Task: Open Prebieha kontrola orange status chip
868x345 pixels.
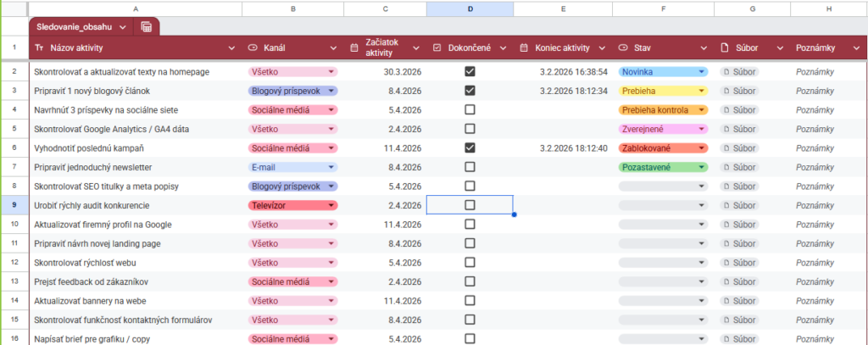Action: coord(663,110)
